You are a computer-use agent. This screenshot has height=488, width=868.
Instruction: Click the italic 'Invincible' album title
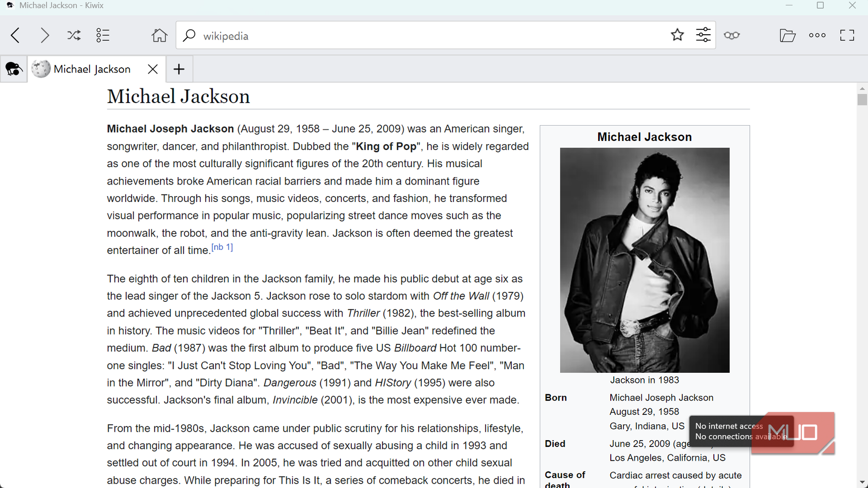pos(295,400)
